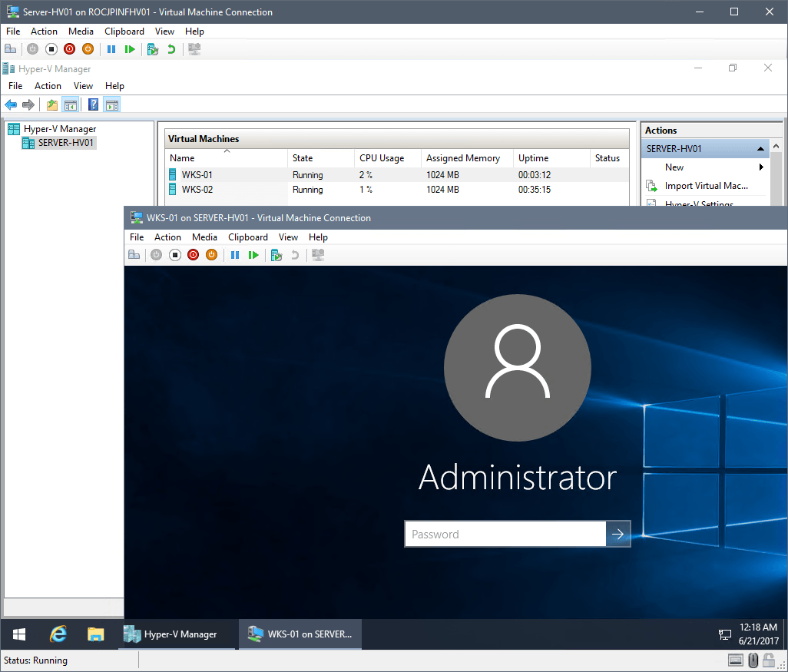Open File Explorer from guest taskbar

pyautogui.click(x=95, y=634)
